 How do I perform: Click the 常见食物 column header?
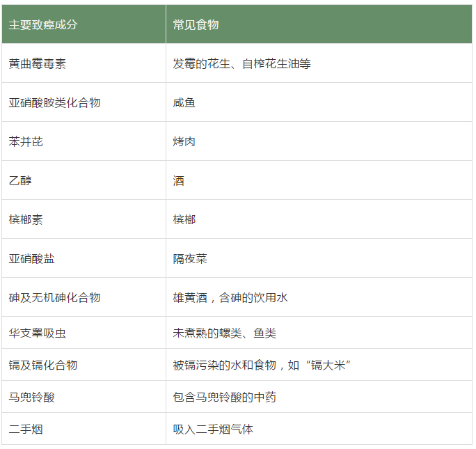(x=196, y=24)
